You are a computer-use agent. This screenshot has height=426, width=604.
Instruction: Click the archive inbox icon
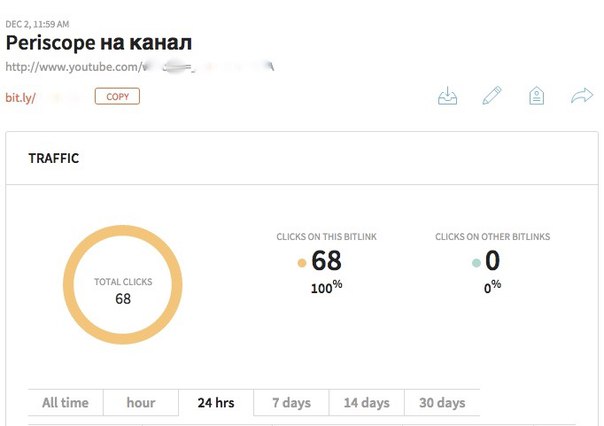click(x=448, y=96)
